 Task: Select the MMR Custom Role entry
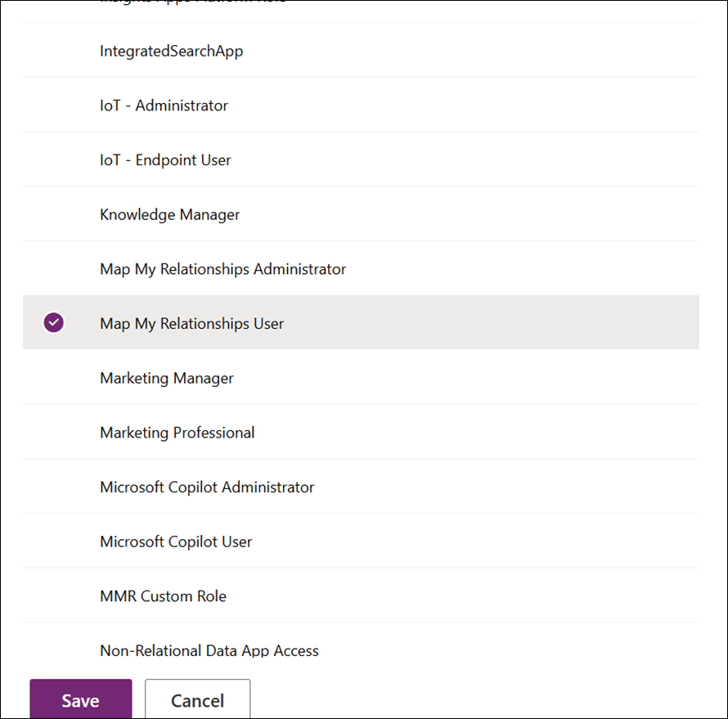[163, 596]
